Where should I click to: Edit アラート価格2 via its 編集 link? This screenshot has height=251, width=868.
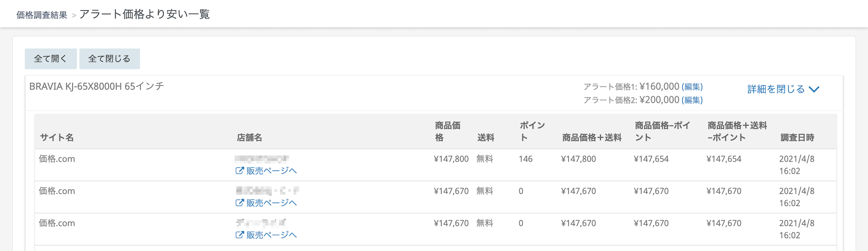[692, 100]
